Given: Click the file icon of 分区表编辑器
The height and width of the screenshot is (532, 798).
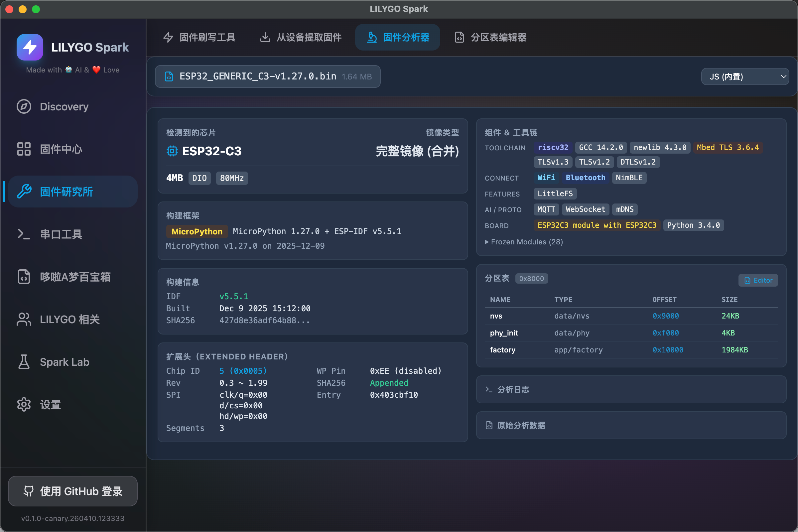Looking at the screenshot, I should pos(460,37).
